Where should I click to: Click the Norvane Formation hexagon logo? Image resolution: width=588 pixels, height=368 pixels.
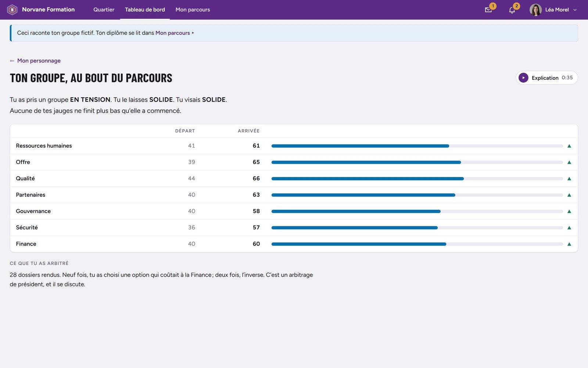pyautogui.click(x=12, y=10)
